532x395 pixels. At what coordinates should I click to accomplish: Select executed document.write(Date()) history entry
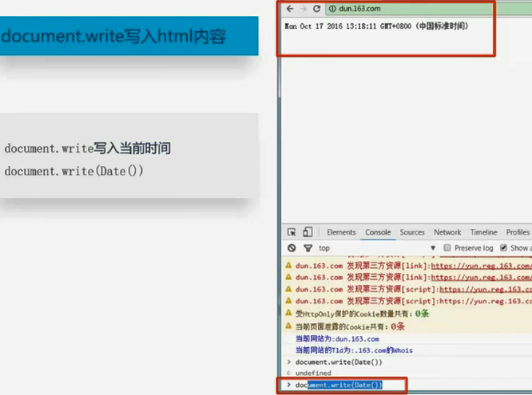(339, 362)
